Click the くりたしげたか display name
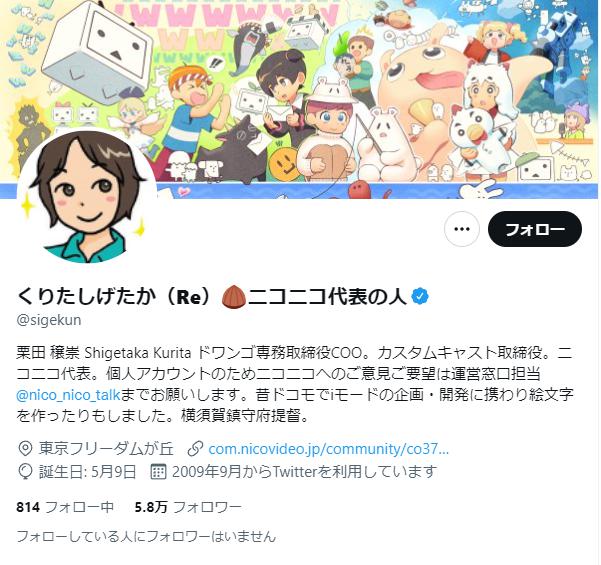Viewport: 601px width, 565px height. 86,296
